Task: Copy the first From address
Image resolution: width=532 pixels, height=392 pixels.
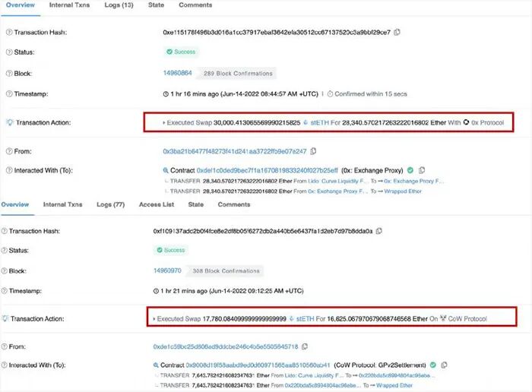Action: pos(313,151)
